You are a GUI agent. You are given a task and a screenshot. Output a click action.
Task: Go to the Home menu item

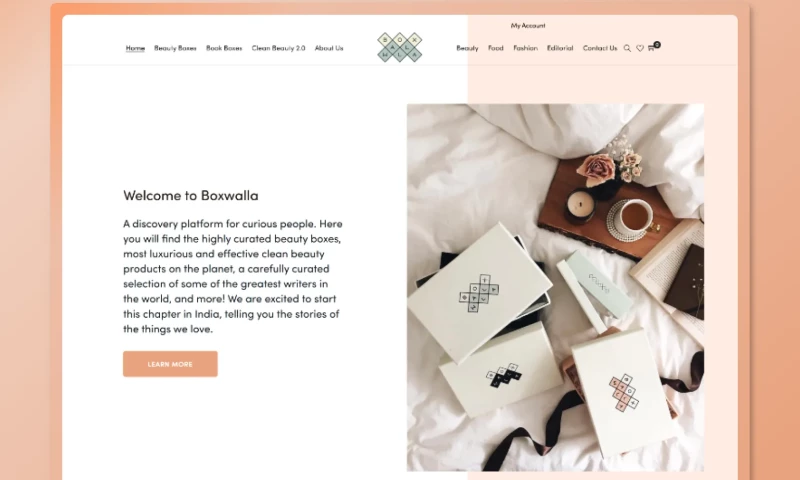coord(135,48)
